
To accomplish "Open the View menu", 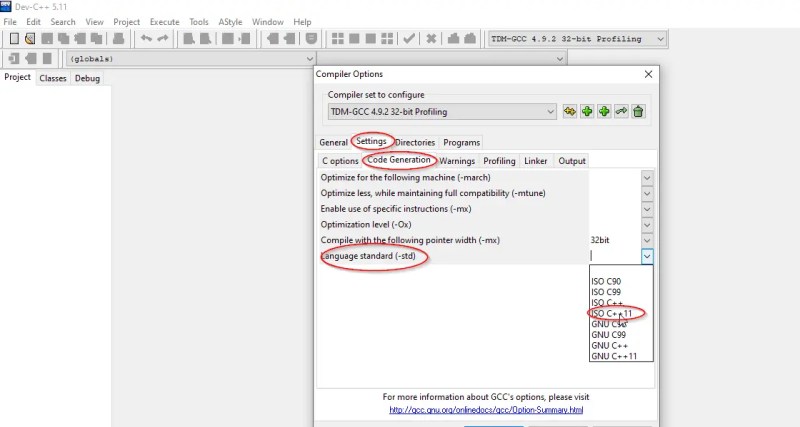I will 94,22.
